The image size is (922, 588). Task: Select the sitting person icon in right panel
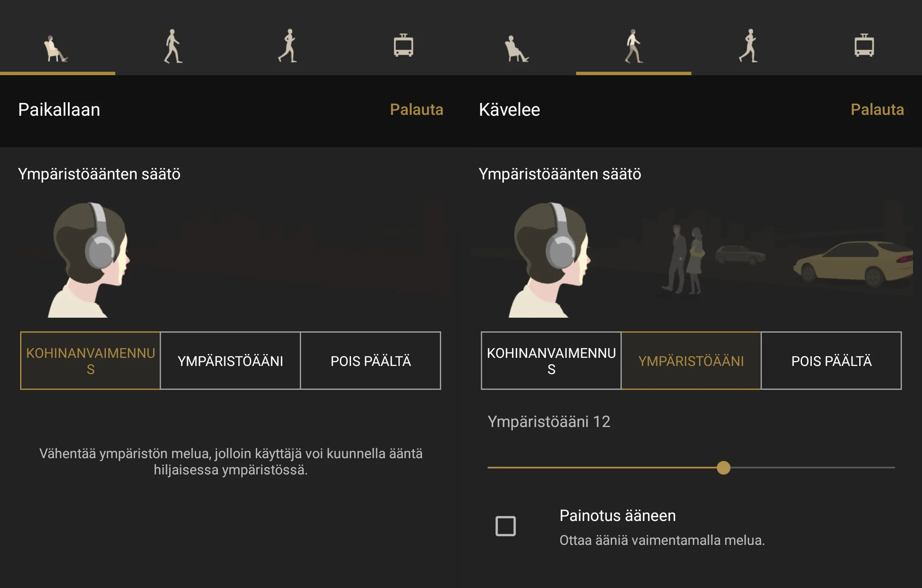point(517,48)
